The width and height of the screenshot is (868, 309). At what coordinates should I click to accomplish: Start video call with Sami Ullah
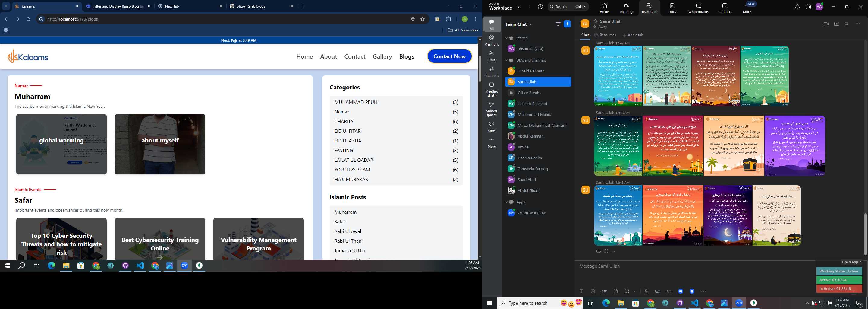pos(826,24)
